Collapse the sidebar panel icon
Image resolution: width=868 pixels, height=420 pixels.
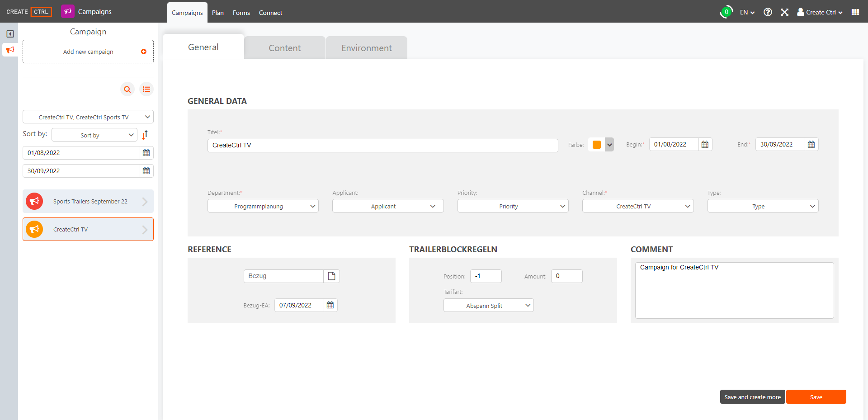10,34
